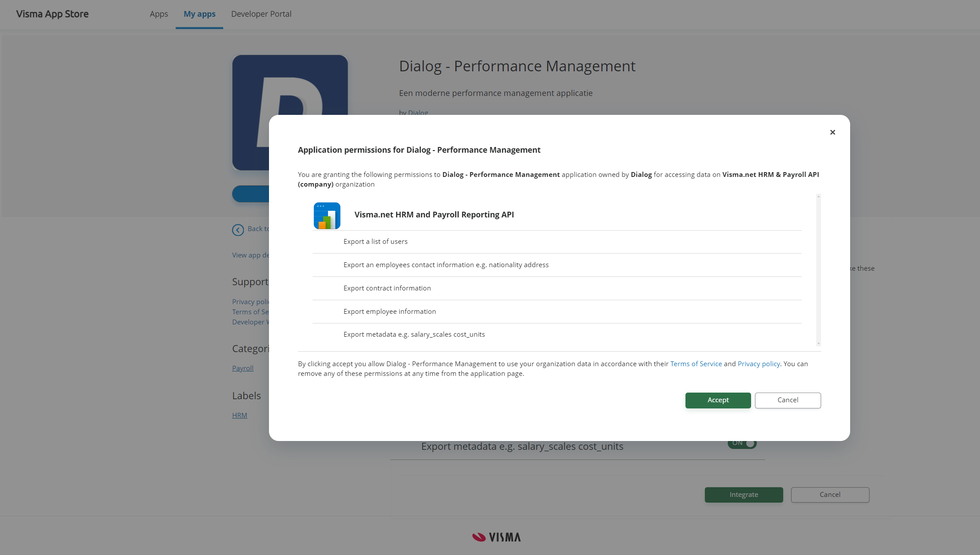This screenshot has width=980, height=555.
Task: Click the scrollbar down arrow in permissions list
Action: (x=818, y=343)
